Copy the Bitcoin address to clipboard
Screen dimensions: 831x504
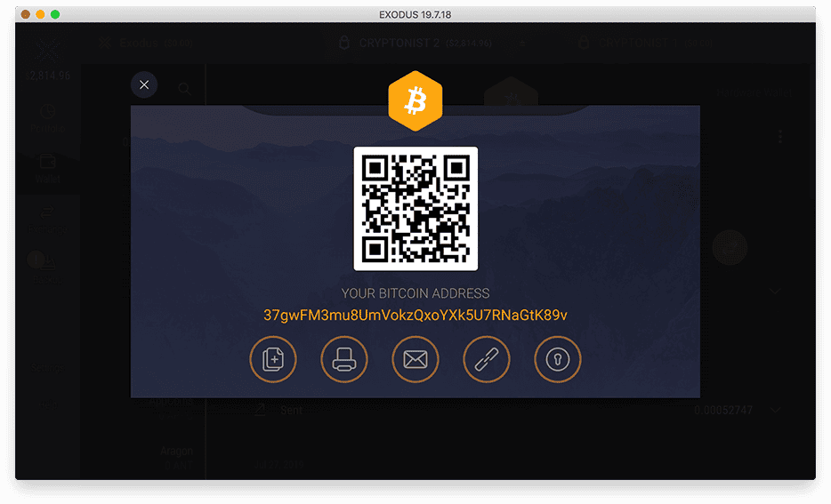pos(273,359)
